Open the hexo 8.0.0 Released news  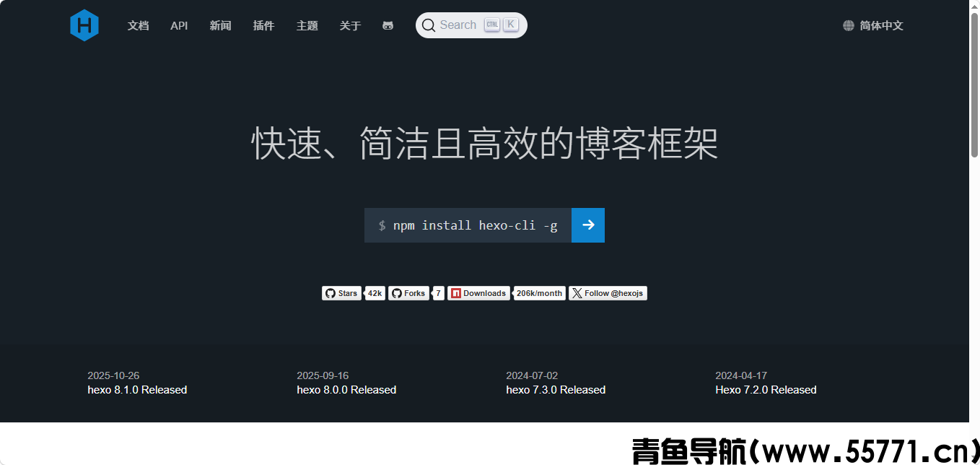pyautogui.click(x=346, y=390)
